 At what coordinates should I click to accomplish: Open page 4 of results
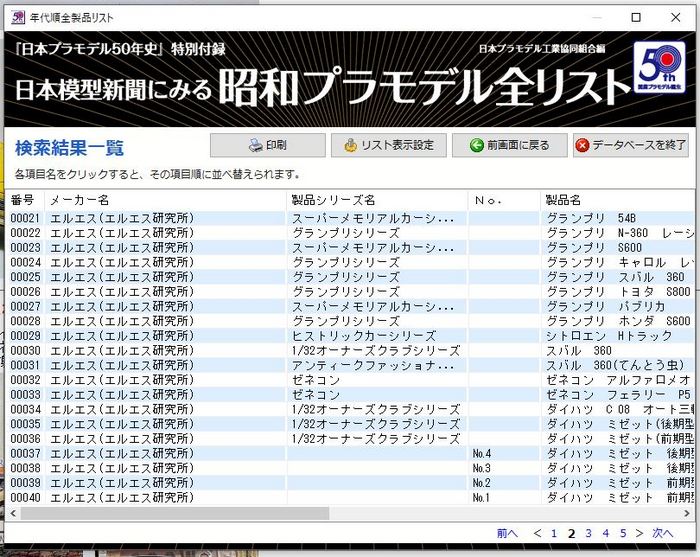pyautogui.click(x=606, y=533)
